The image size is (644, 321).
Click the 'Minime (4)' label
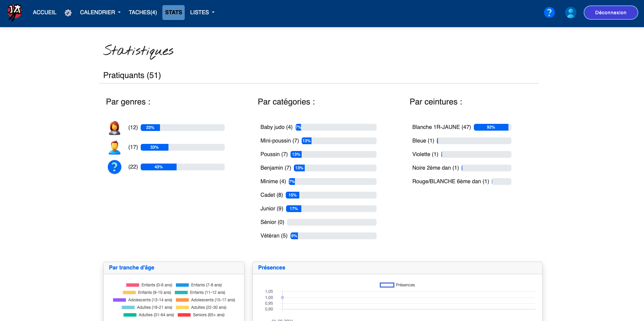point(273,182)
